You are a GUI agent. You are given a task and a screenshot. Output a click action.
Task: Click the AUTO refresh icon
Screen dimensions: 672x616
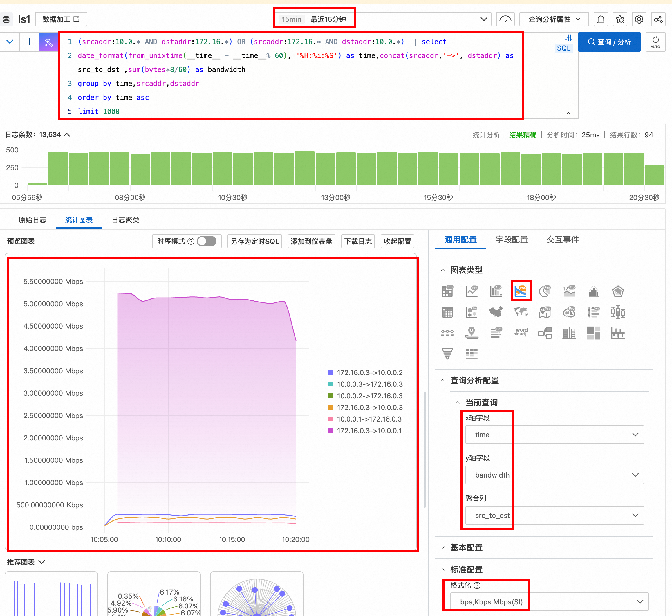pos(655,42)
